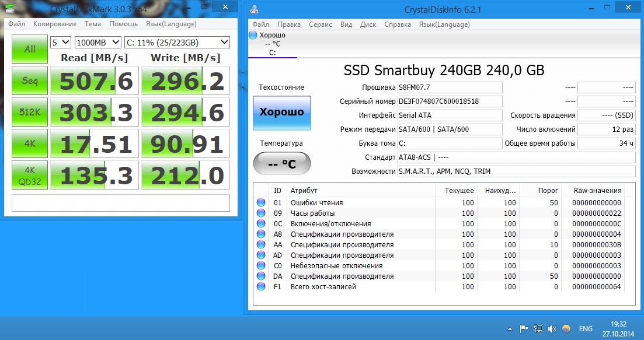Click the Число включений value 12 раз
The width and height of the screenshot is (644, 340).
(x=606, y=129)
